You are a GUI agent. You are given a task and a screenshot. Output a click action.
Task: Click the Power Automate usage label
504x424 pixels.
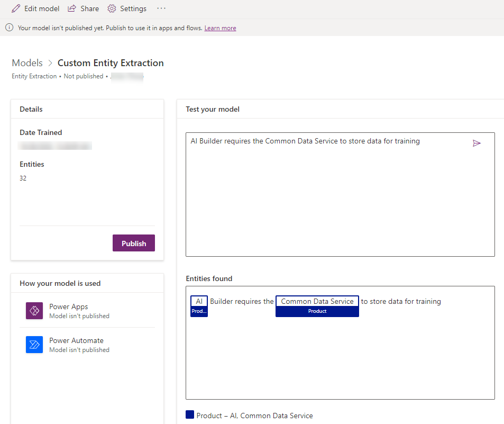77,340
